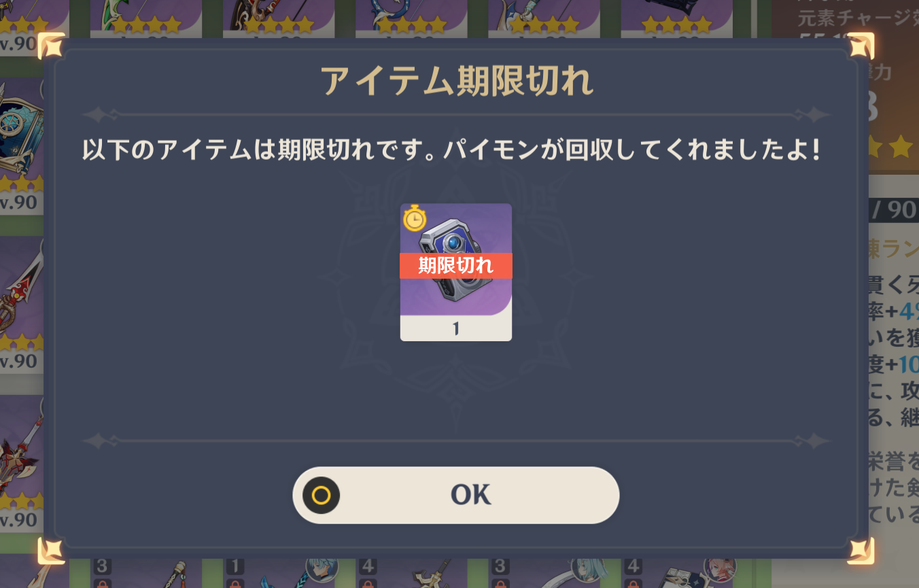
Task: Click the top-left golden corner ornament
Action: pyautogui.click(x=52, y=46)
